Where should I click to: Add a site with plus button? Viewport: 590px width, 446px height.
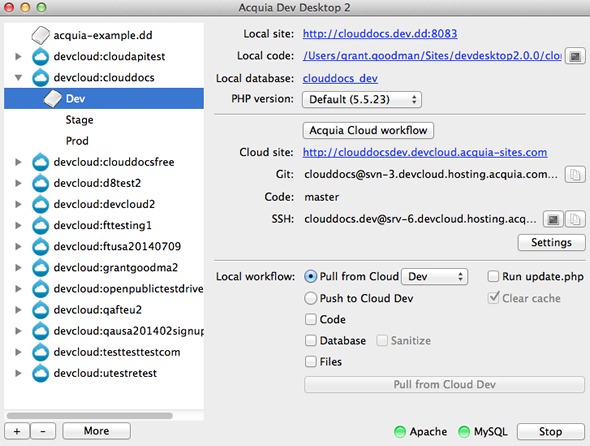click(x=17, y=431)
